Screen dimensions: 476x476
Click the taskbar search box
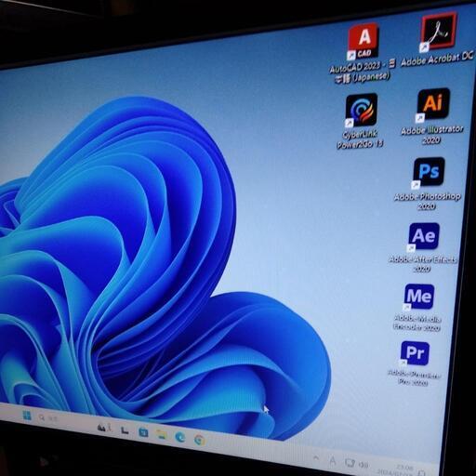click(49, 418)
